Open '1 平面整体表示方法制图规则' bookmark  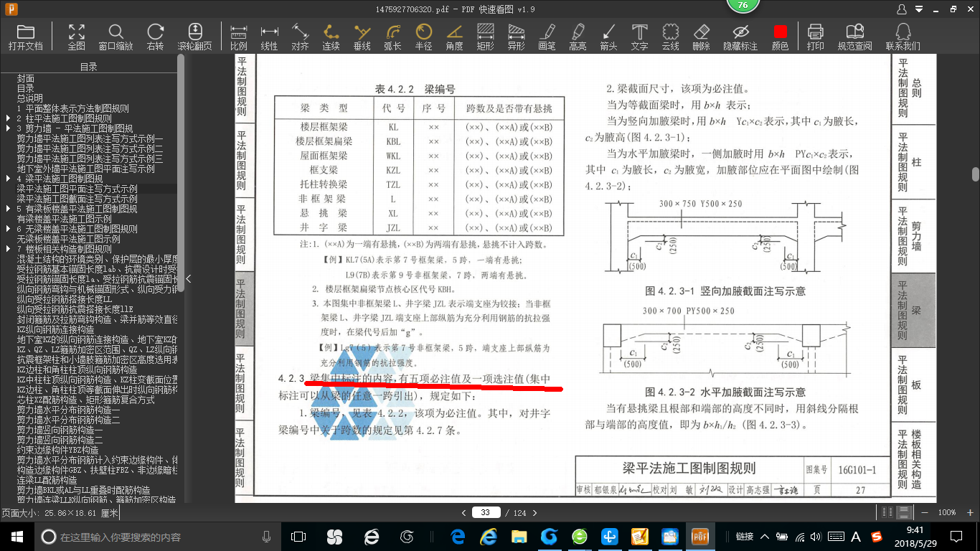click(x=73, y=108)
